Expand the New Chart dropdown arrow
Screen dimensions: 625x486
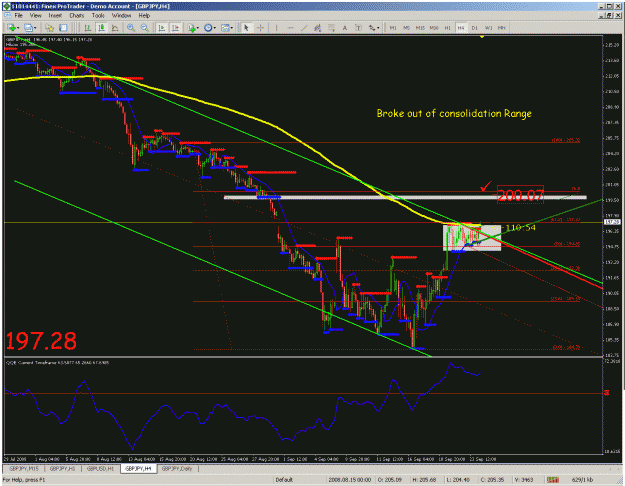tap(18, 28)
